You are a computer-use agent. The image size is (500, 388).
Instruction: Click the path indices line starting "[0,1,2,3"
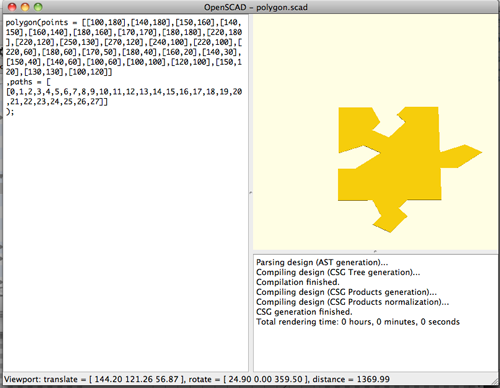coord(124,92)
